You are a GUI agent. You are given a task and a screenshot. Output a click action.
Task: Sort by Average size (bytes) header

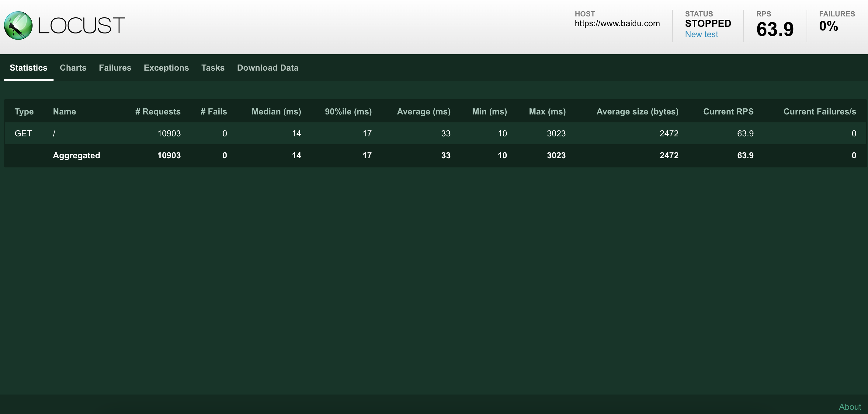point(637,112)
